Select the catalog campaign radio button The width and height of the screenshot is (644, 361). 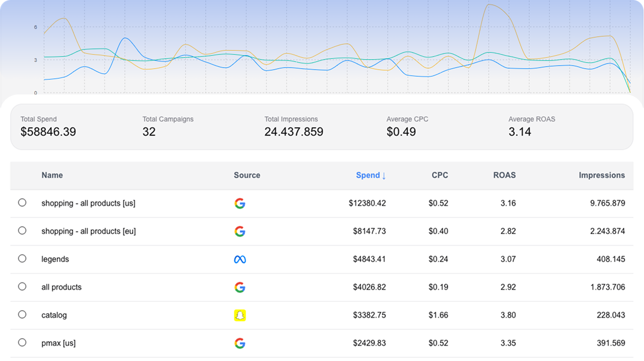pos(22,314)
